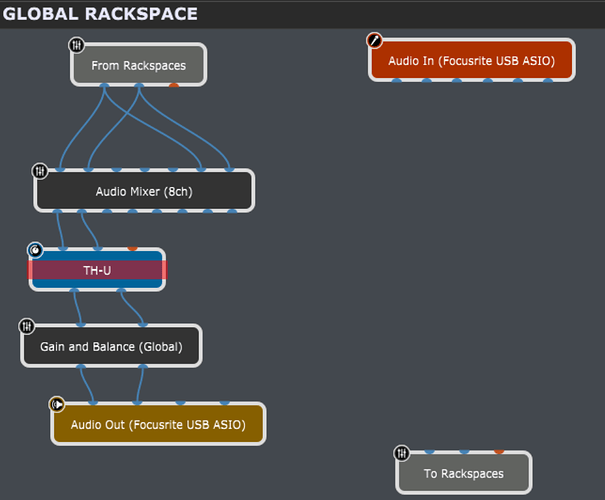The image size is (605, 500).
Task: Click the first blue output pin of From Rackspaces
Action: pyautogui.click(x=104, y=85)
